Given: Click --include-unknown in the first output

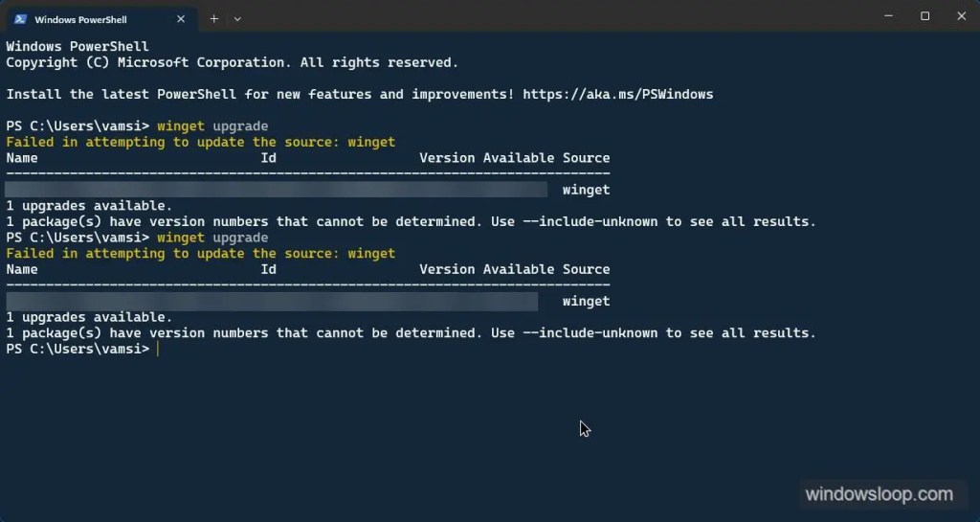Looking at the screenshot, I should point(590,222).
